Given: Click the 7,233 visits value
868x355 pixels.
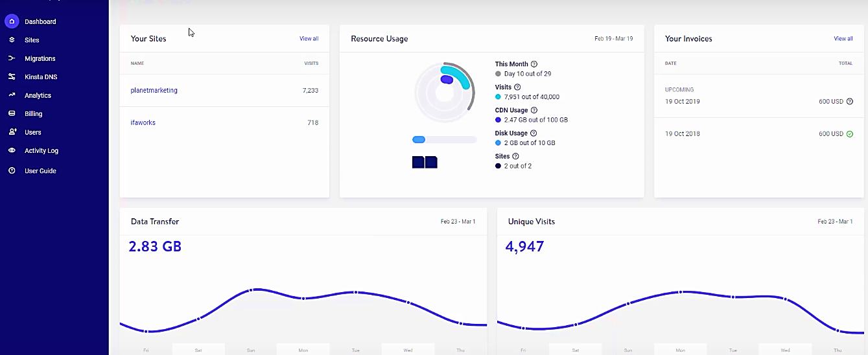Looking at the screenshot, I should 311,91.
